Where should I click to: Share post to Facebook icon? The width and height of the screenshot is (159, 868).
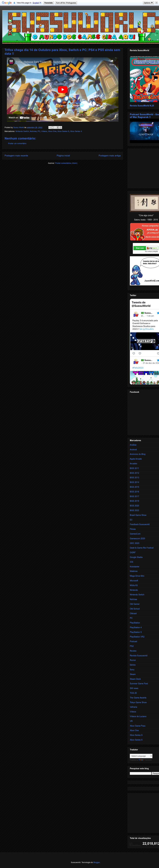coord(58,127)
